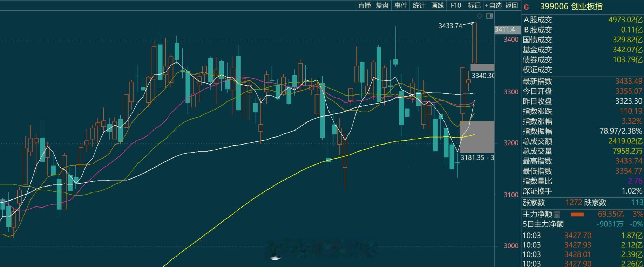The image size is (644, 267).
Task: Click the 4973.02亿 A-share turnover value
Action: (x=625, y=20)
